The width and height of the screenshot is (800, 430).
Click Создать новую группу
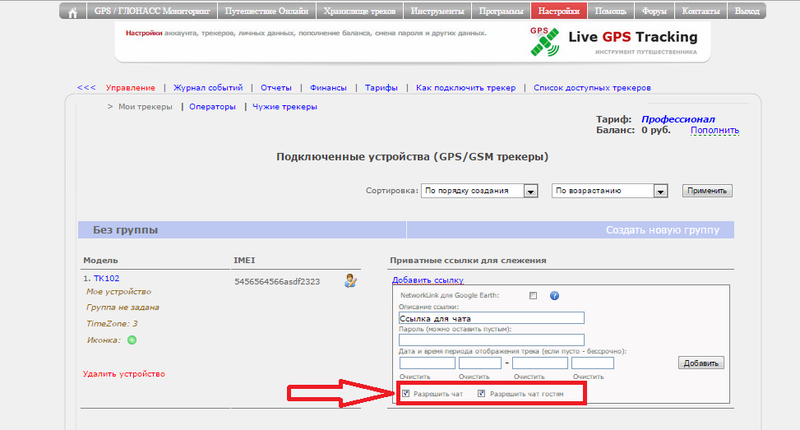click(x=662, y=230)
